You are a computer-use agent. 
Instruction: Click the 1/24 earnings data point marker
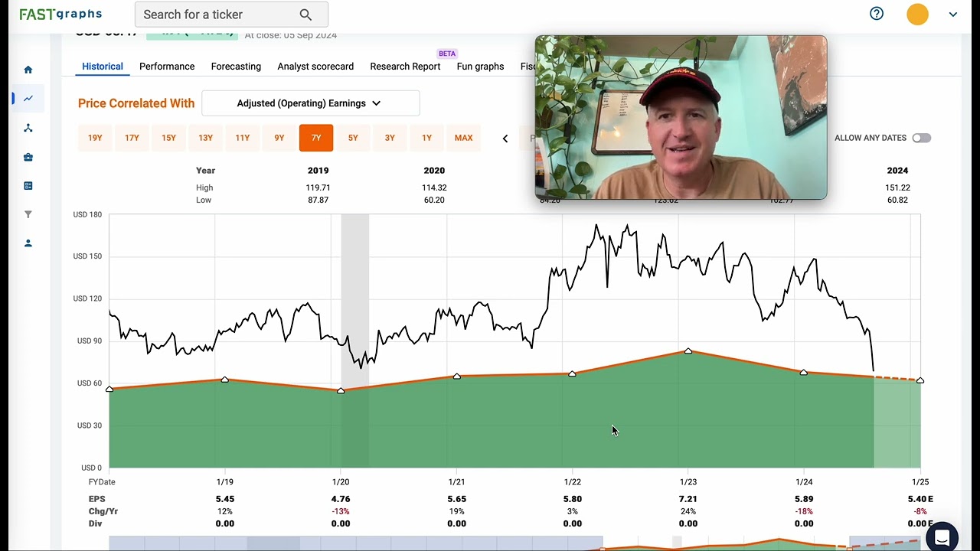tap(804, 372)
